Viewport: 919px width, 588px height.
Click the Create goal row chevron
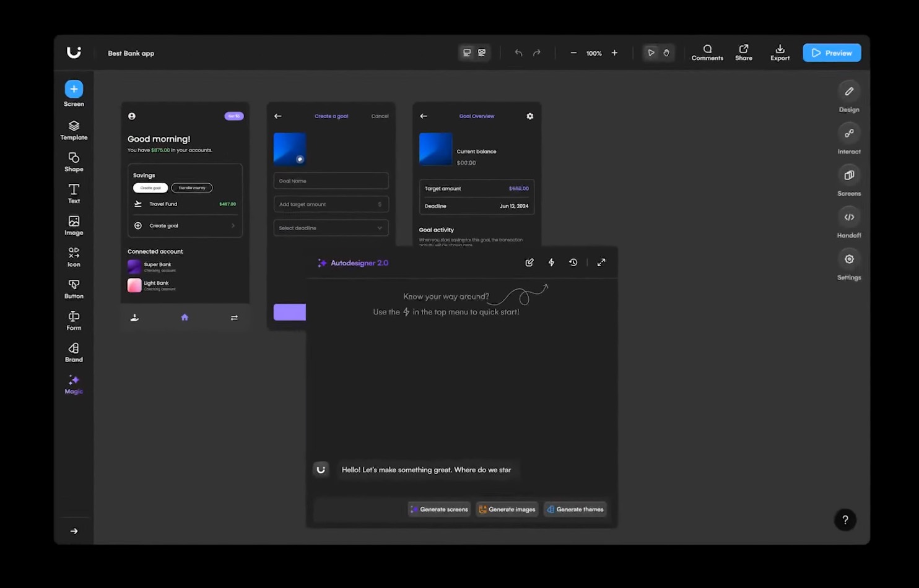coord(233,226)
